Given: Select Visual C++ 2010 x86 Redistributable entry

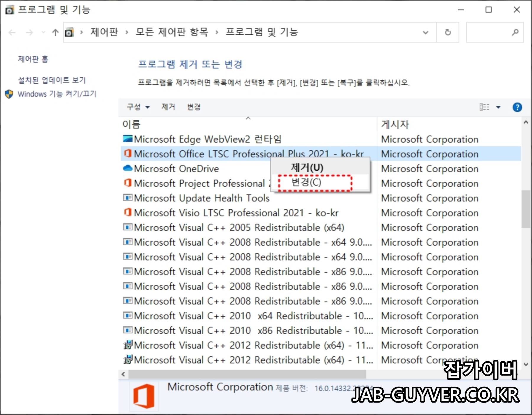Looking at the screenshot, I should point(253,330).
